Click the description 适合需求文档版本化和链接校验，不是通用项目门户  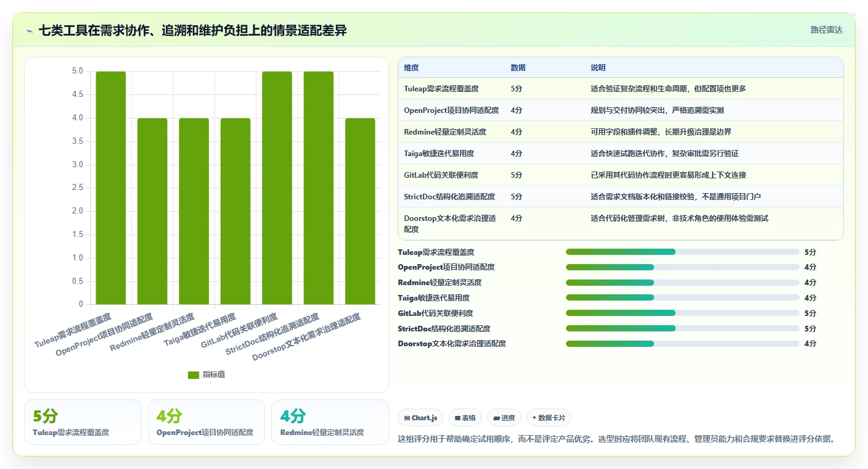point(676,197)
